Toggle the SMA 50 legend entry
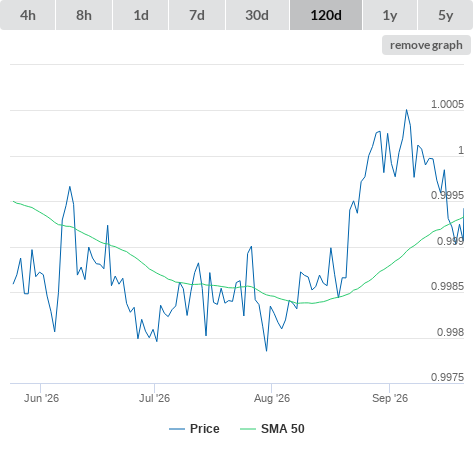Viewport: 474px width, 455px height. pos(283,429)
